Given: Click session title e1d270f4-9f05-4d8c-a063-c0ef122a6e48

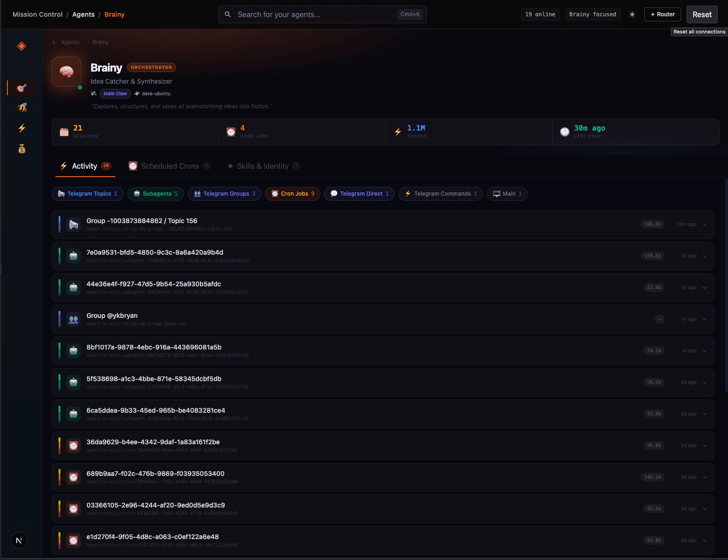Looking at the screenshot, I should (152, 537).
